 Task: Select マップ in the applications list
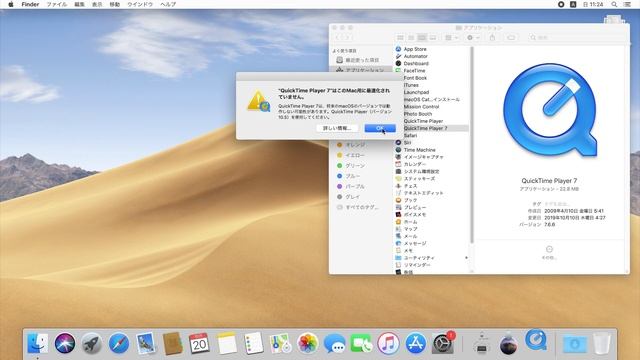[x=410, y=229]
